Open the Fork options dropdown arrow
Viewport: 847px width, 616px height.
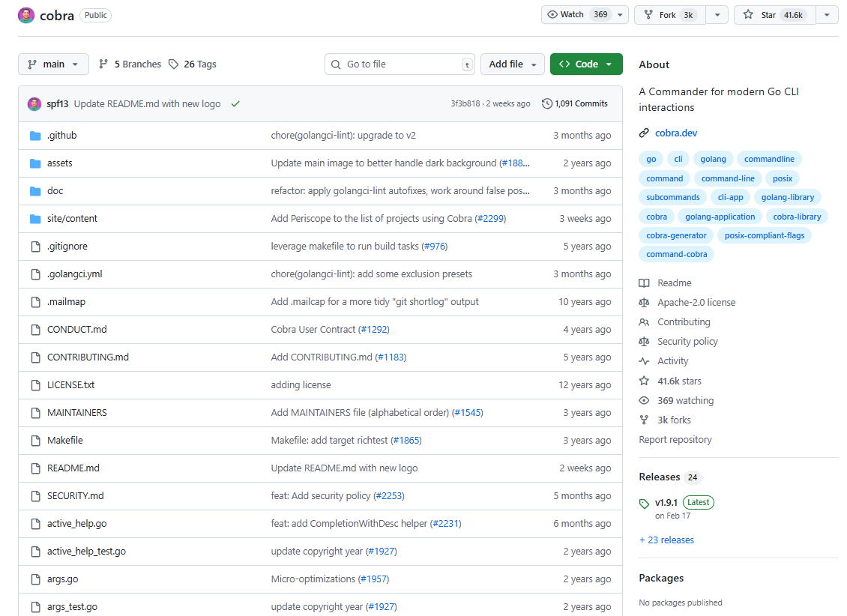pos(717,15)
